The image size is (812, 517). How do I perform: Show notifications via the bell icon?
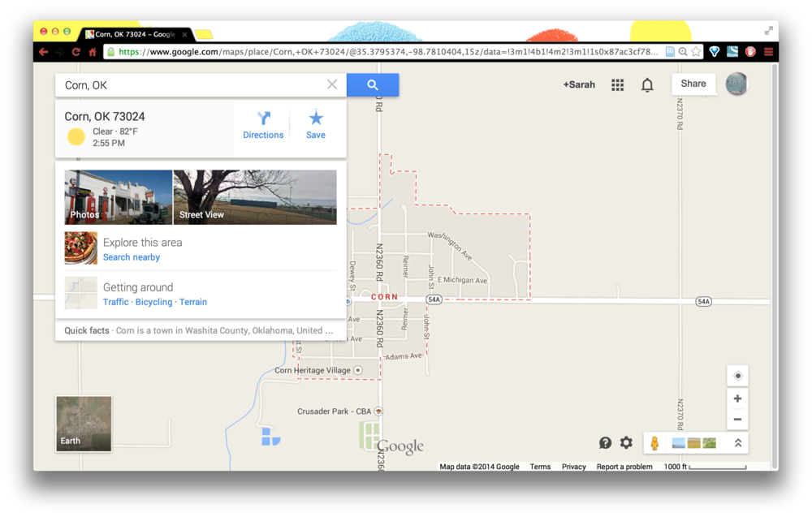point(647,85)
